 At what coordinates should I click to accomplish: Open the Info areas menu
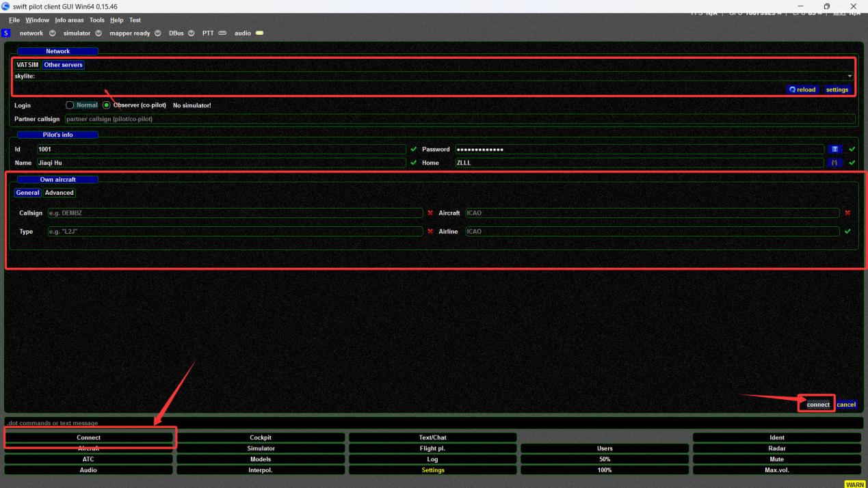point(69,21)
